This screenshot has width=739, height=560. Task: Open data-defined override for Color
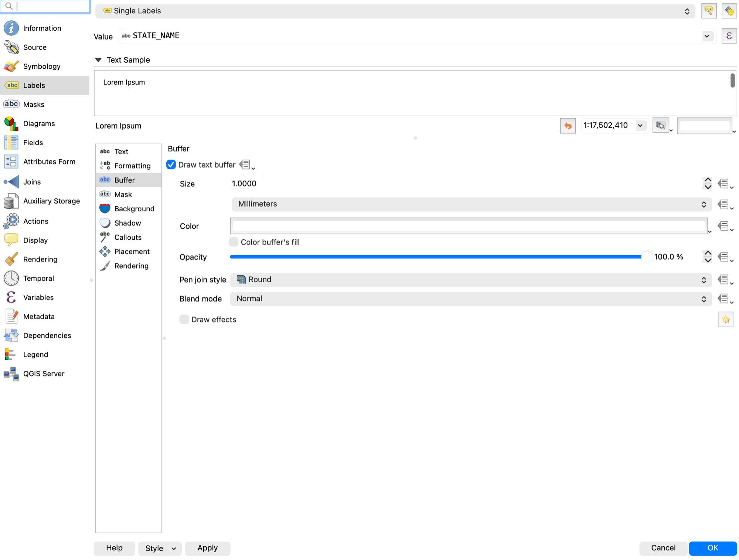[x=725, y=226]
